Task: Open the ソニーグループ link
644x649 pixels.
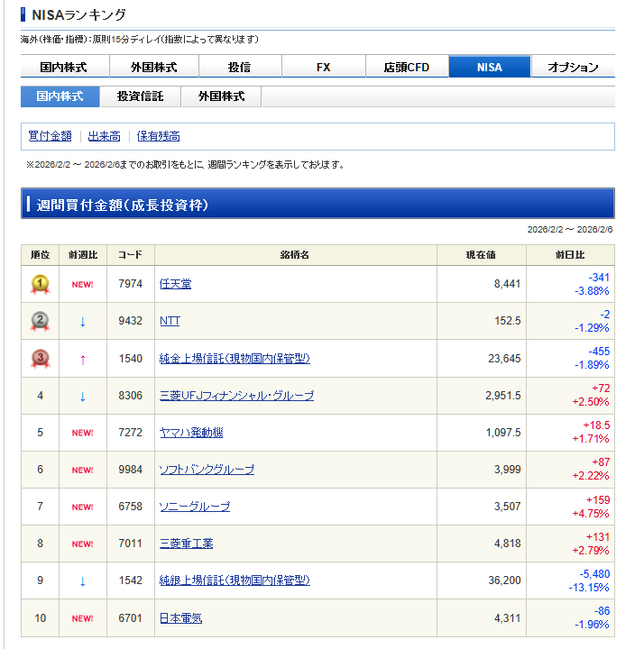Action: pyautogui.click(x=195, y=507)
